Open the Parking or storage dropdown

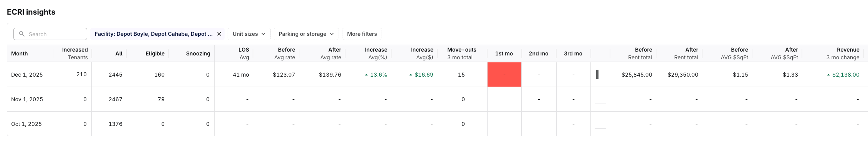tap(306, 34)
